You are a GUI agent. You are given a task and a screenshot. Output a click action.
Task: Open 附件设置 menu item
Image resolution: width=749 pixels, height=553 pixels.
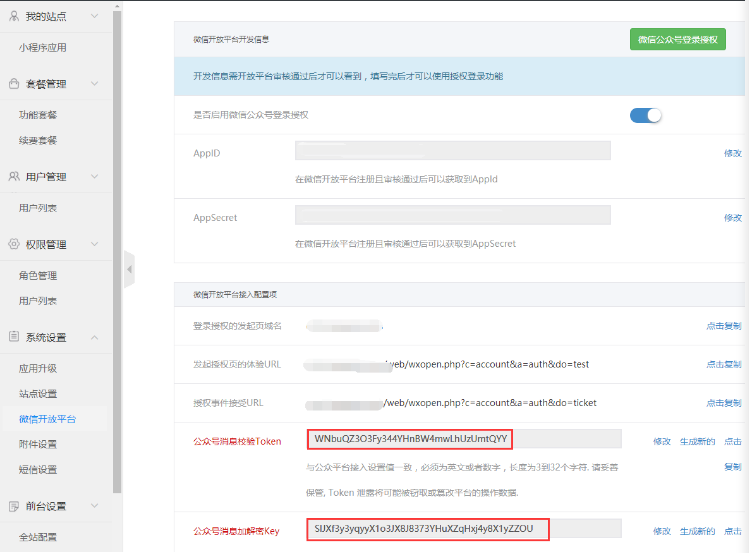tap(38, 444)
